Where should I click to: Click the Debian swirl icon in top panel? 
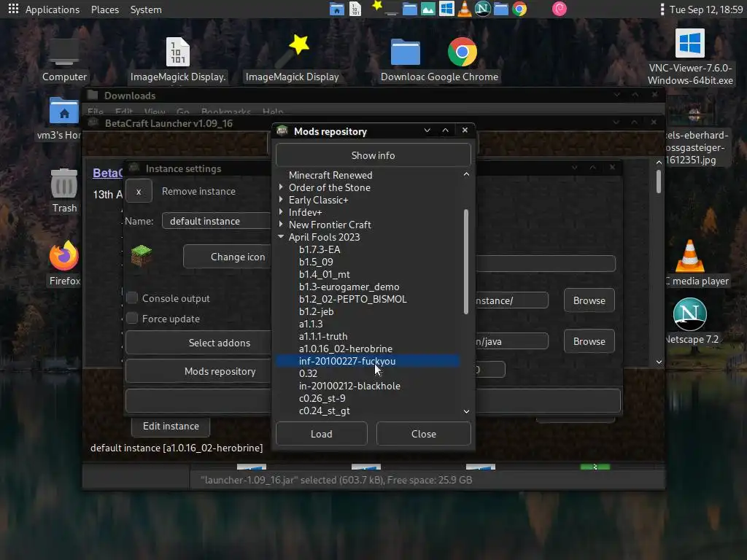point(560,9)
